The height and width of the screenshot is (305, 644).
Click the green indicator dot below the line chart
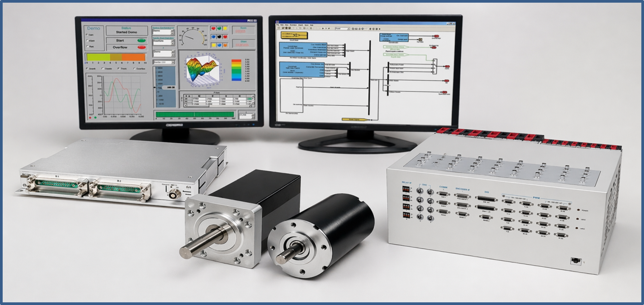[95, 118]
